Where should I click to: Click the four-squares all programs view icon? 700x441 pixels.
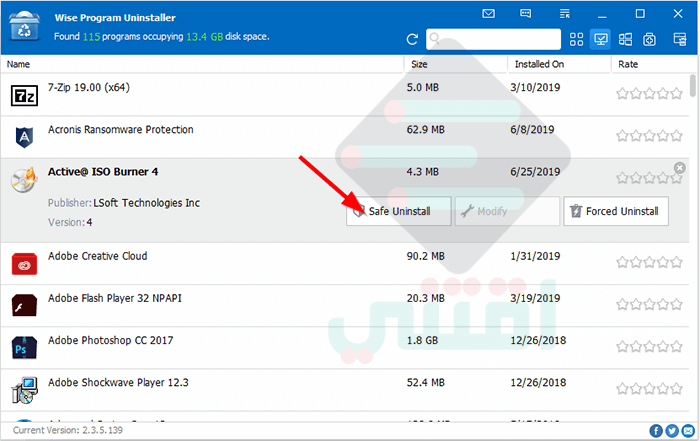(576, 39)
